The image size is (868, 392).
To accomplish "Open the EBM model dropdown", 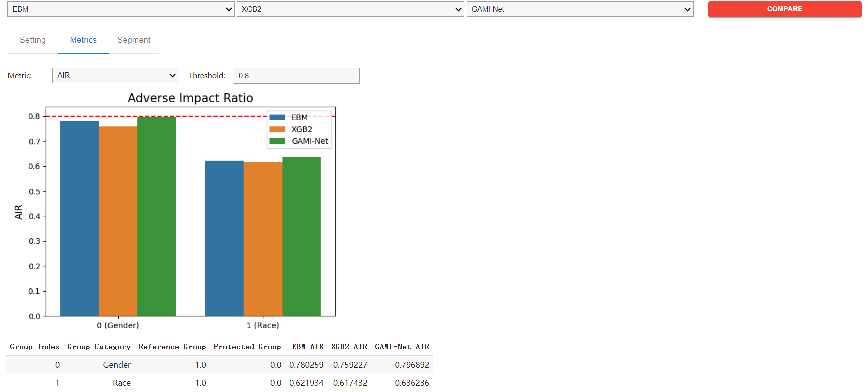I will tap(120, 9).
